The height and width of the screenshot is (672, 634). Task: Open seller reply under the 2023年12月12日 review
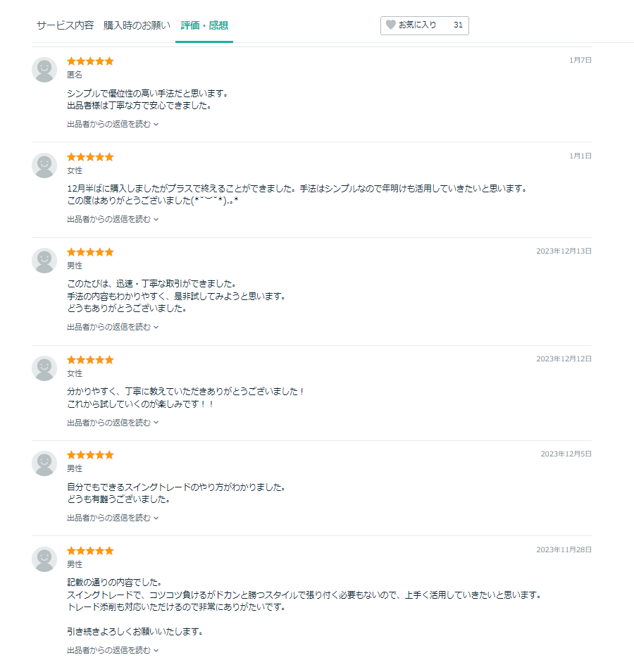click(113, 423)
